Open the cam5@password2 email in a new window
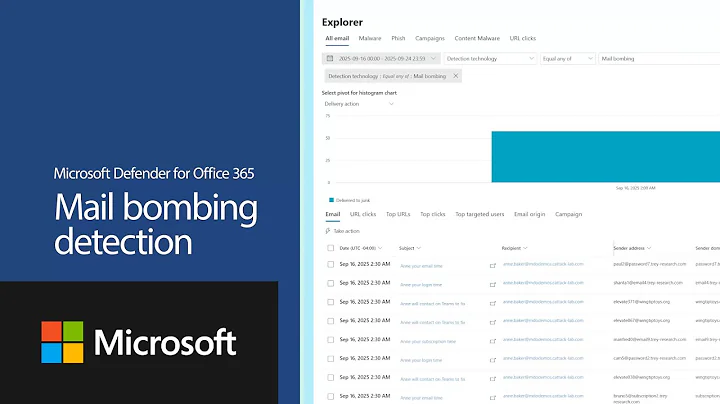 pos(493,360)
